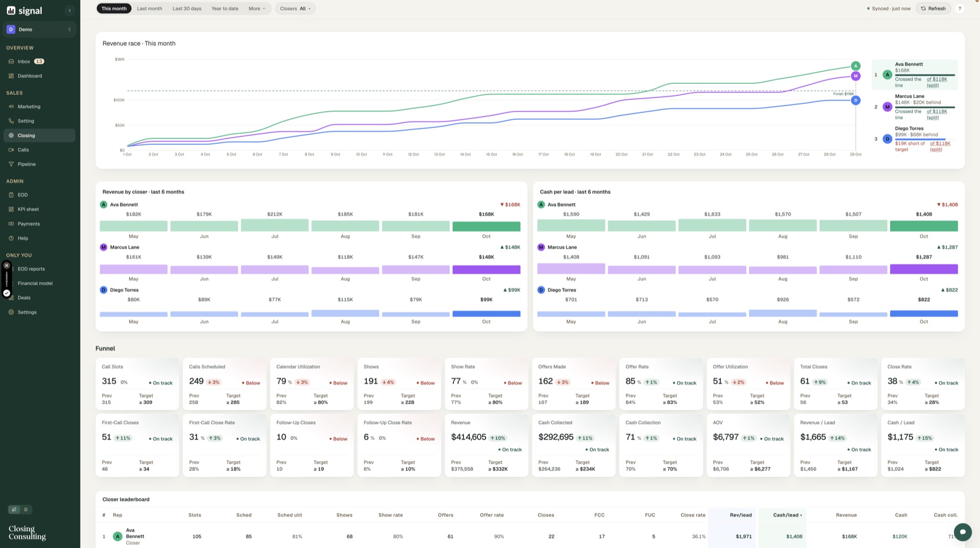Click the Refresh button
980x548 pixels.
click(x=933, y=9)
